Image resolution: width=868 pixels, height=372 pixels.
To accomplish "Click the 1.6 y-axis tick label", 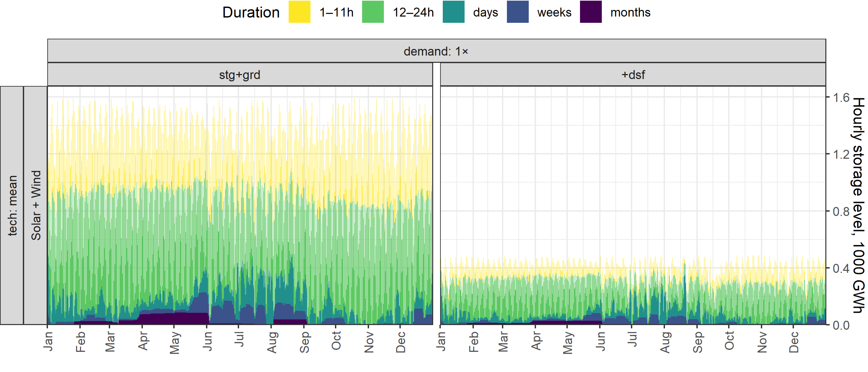I will pyautogui.click(x=841, y=98).
